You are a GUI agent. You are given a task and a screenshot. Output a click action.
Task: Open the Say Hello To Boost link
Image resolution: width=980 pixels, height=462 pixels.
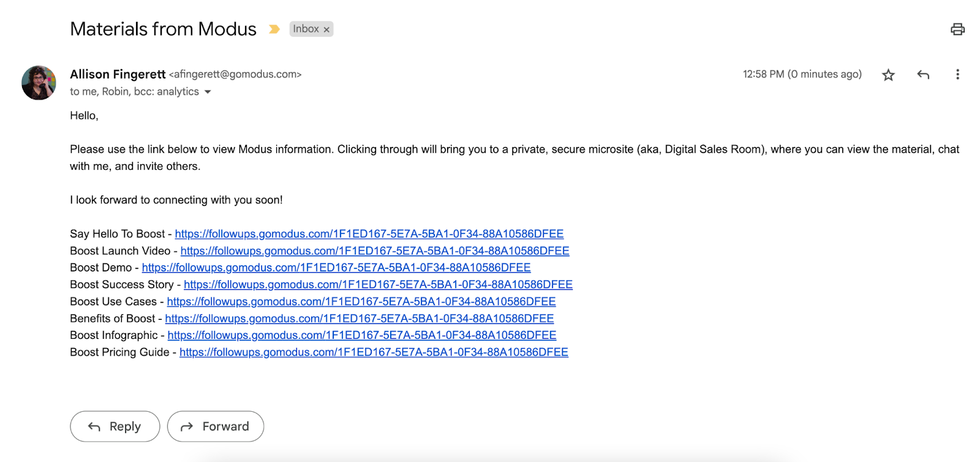tap(369, 234)
